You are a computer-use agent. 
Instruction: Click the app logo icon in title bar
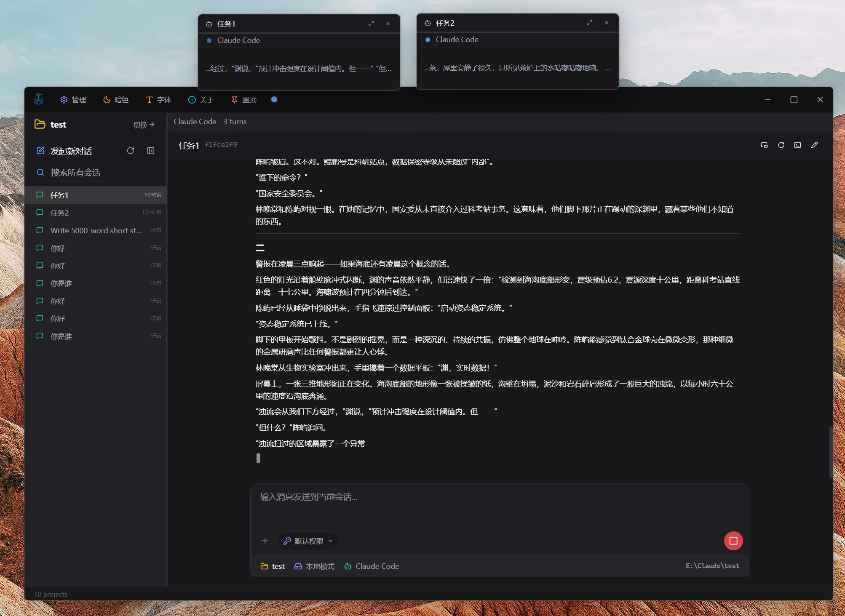point(39,99)
